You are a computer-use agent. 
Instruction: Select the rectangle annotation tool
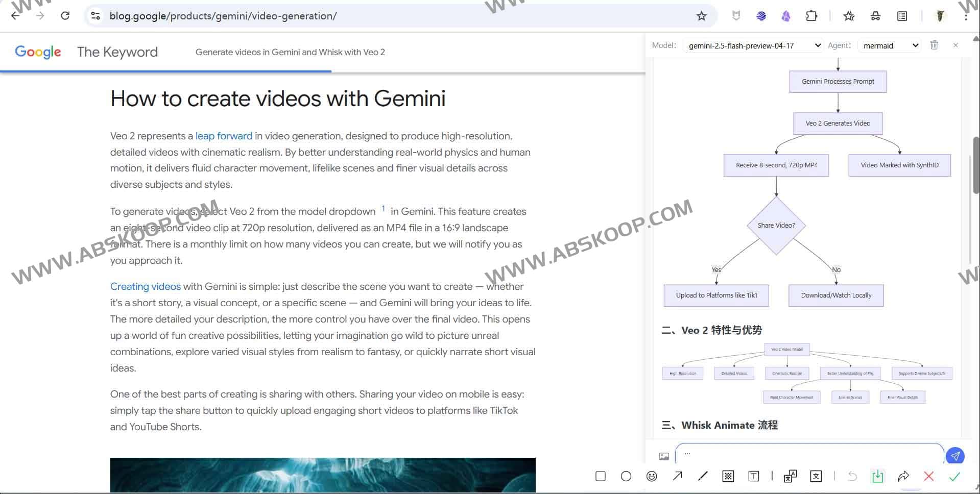click(600, 476)
